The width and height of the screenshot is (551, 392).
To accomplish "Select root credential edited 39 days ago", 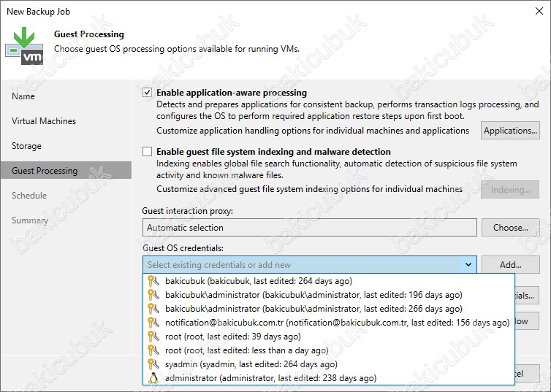I will (329, 337).
